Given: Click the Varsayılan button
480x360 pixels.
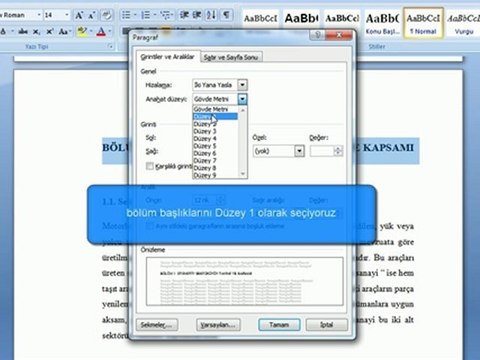Looking at the screenshot, I should click(218, 325).
